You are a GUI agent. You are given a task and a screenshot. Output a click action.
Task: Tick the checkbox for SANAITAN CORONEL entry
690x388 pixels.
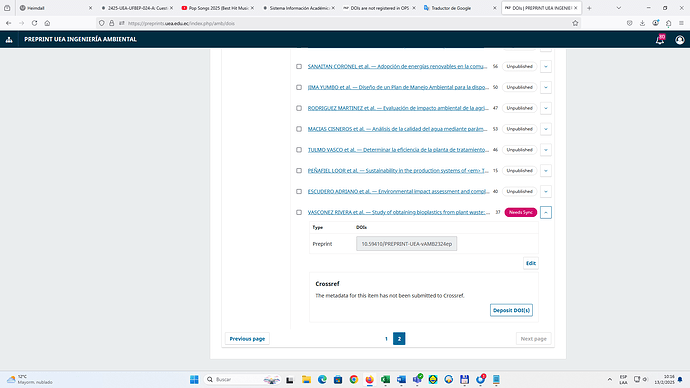point(299,66)
